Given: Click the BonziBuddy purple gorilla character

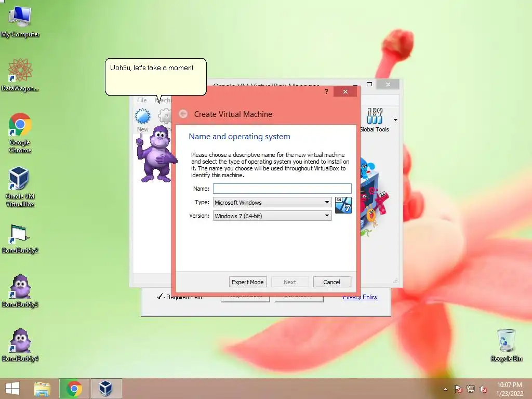Looking at the screenshot, I should 157,154.
